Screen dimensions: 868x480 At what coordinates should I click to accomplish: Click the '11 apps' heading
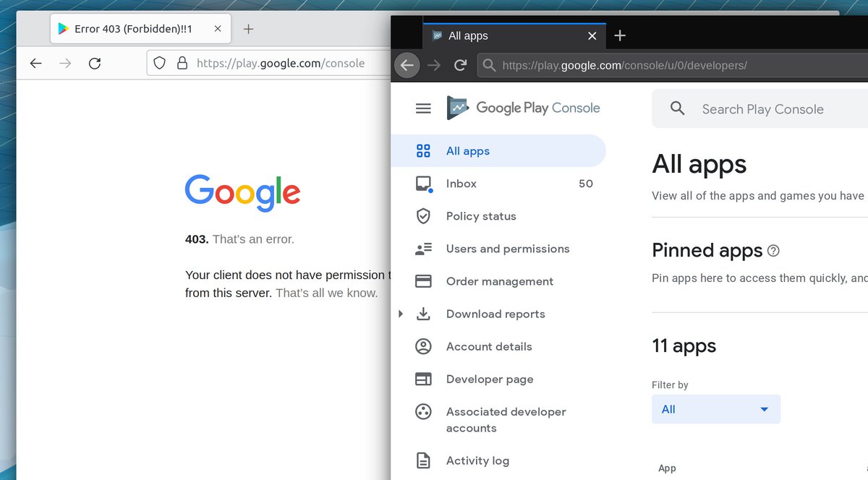coord(684,346)
